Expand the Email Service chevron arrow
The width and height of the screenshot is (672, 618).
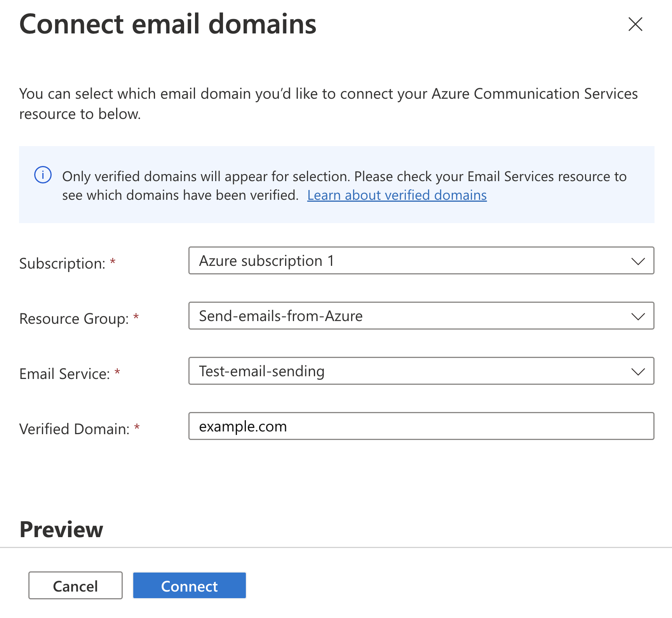click(x=638, y=372)
